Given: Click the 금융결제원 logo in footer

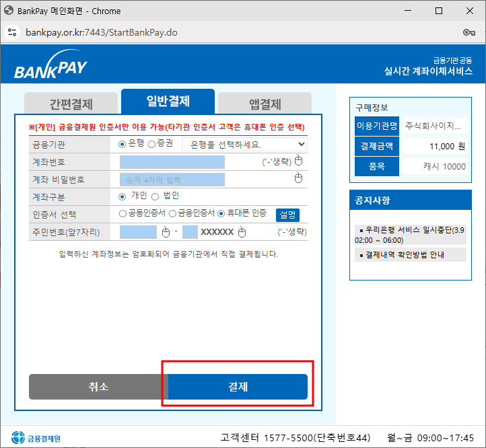Looking at the screenshot, I should point(37,438).
